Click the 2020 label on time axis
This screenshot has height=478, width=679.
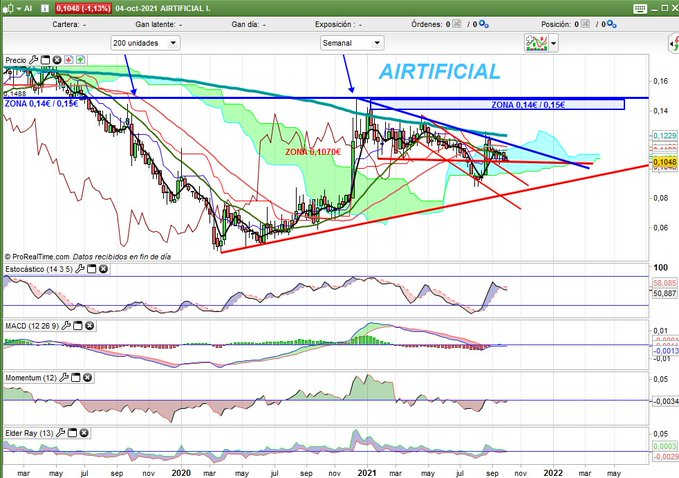tap(181, 473)
